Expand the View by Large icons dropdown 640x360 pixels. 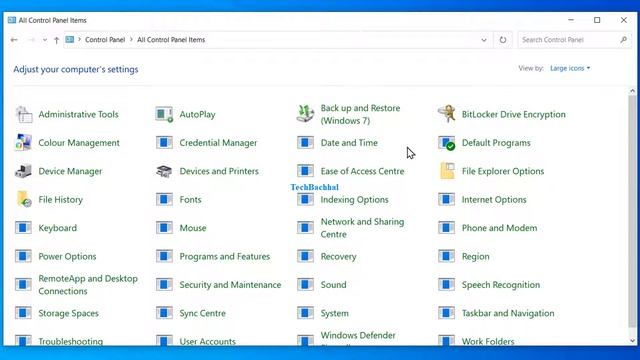pyautogui.click(x=570, y=68)
